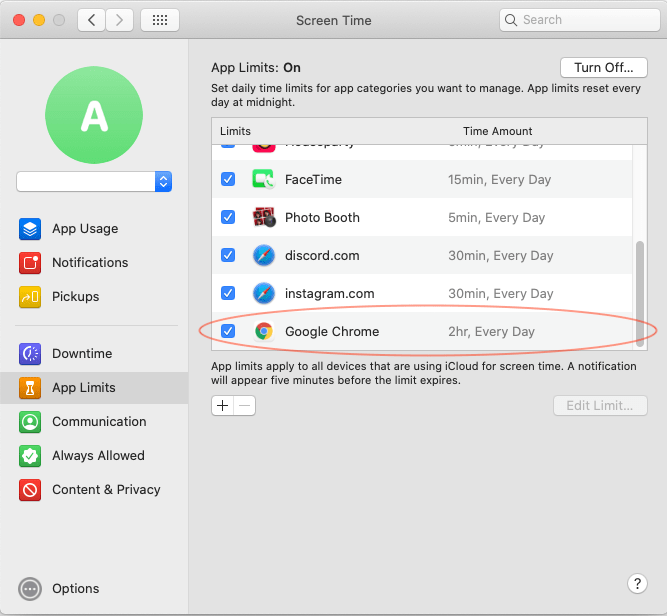Uncheck the Photo Booth limit checkbox
Viewport: 667px width, 616px height.
click(228, 217)
